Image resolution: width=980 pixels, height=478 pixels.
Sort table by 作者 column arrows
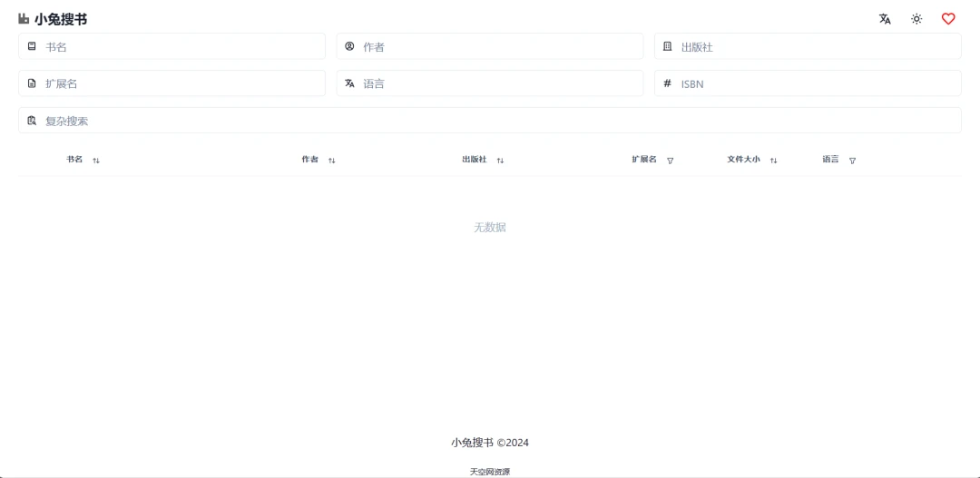click(x=332, y=161)
